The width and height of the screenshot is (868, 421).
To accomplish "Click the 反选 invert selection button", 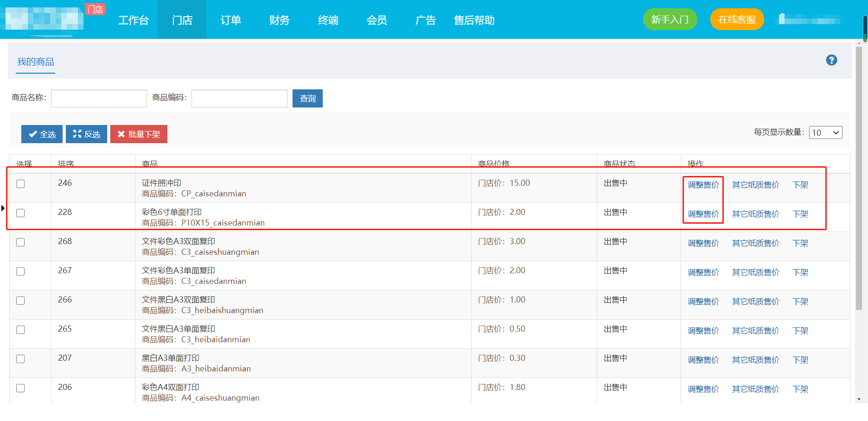I will [x=86, y=134].
